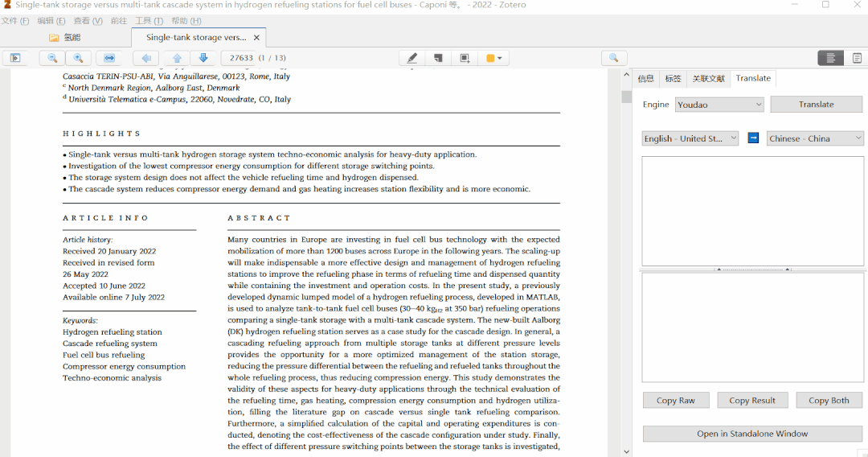Viewport: 868px width, 457px height.
Task: Toggle the PDF sidebar panel icon
Action: pos(14,58)
